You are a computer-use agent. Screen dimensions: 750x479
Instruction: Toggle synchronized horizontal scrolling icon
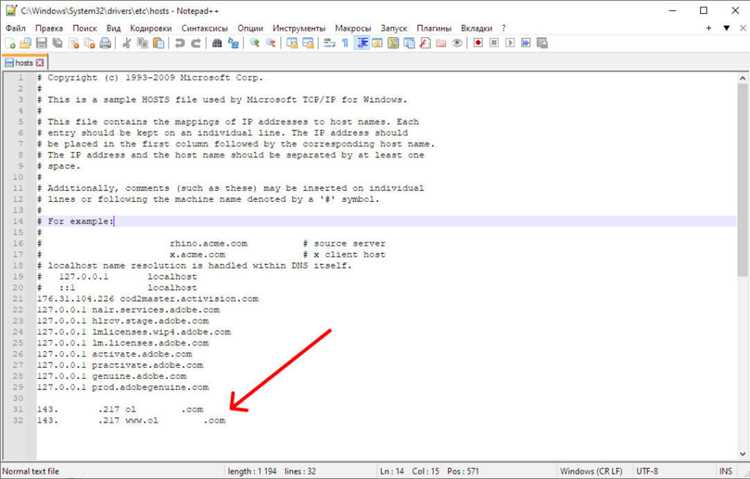tap(308, 43)
